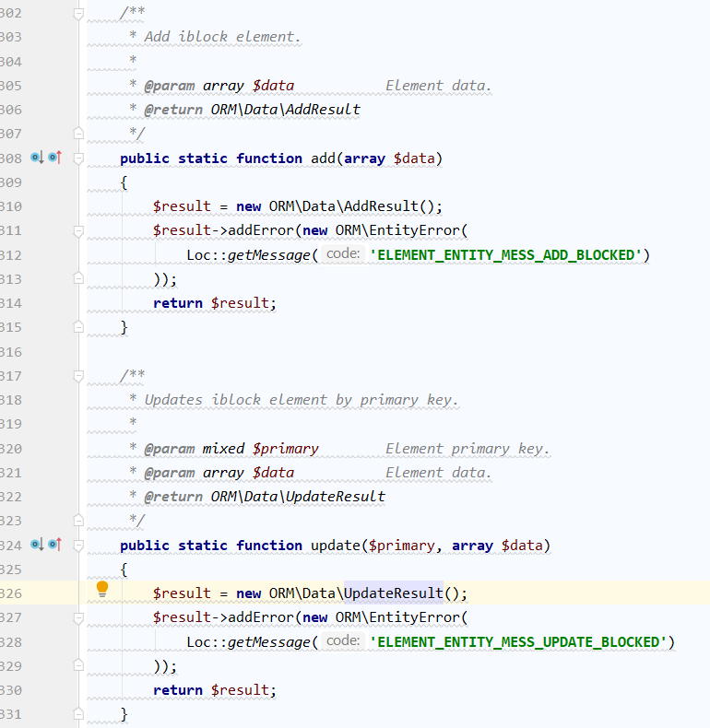The image size is (710, 728).
Task: Click the 'code:' hint before ELEMENT_ENTITY_MESS_UPDATE_BLOCKED
Action: [x=342, y=641]
